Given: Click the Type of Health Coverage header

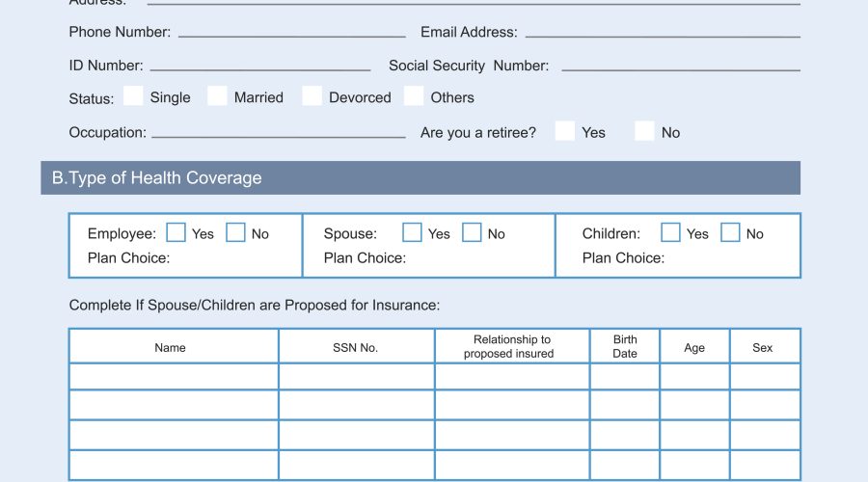Looking at the screenshot, I should (420, 178).
